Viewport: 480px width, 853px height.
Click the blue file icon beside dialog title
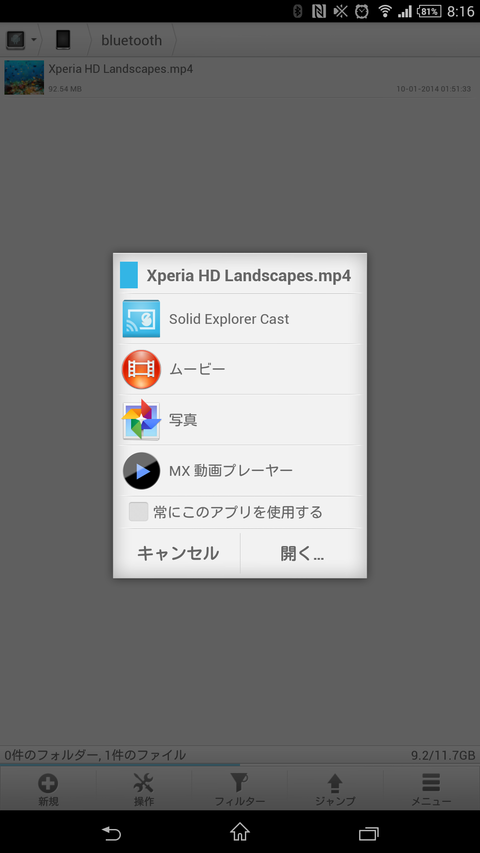129,275
